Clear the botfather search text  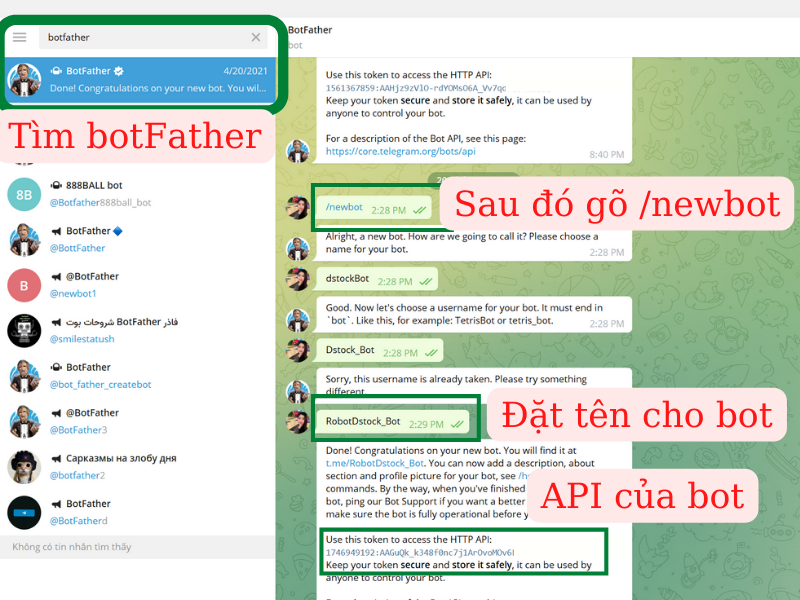pyautogui.click(x=256, y=37)
